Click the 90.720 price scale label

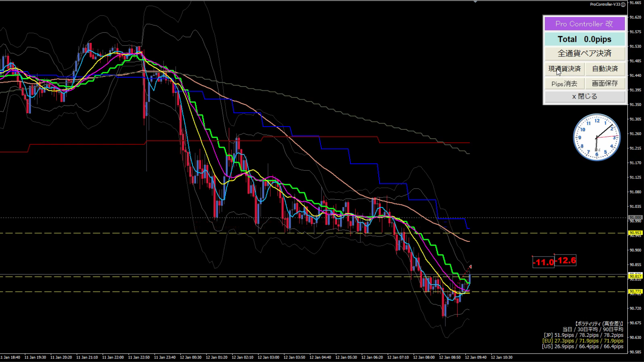(635, 309)
